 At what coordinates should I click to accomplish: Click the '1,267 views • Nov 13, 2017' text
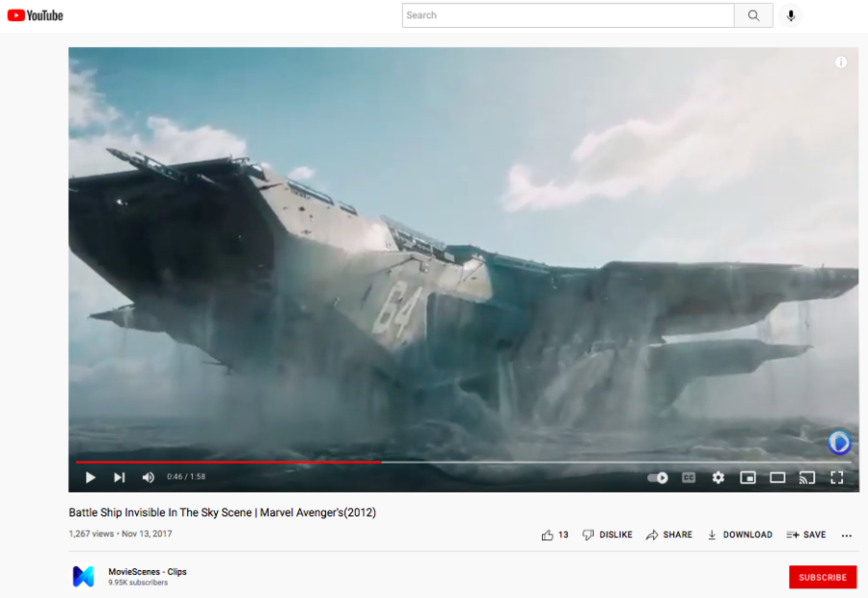pyautogui.click(x=121, y=533)
